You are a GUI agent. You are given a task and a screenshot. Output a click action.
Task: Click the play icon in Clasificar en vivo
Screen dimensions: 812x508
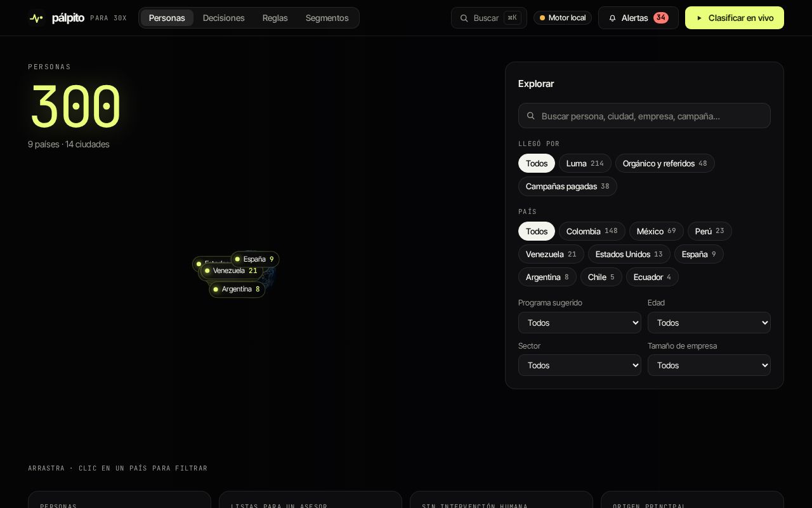pyautogui.click(x=700, y=18)
